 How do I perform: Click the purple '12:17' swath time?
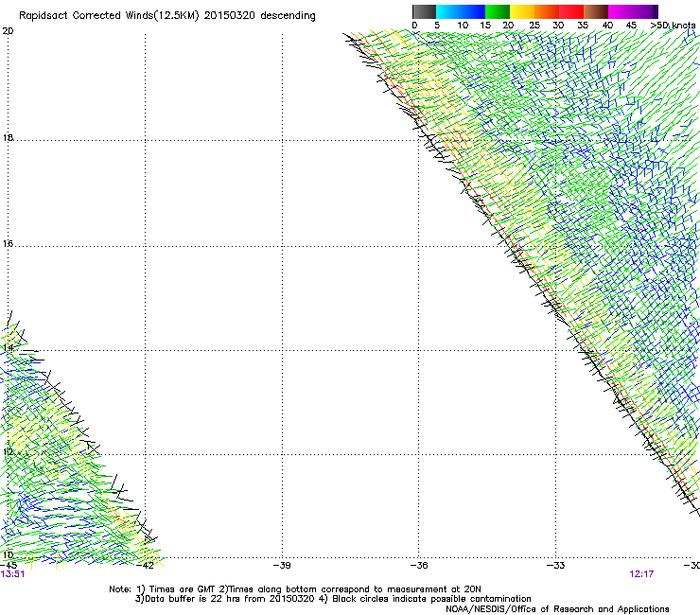[641, 574]
